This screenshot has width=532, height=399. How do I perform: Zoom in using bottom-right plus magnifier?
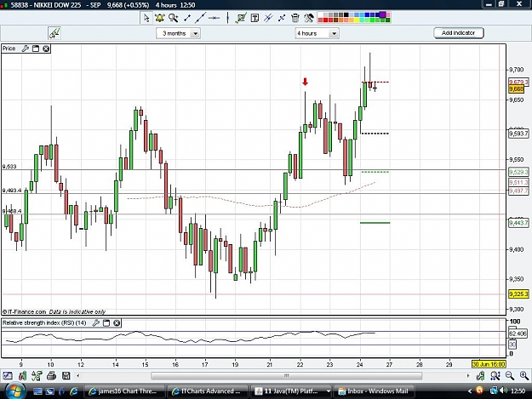523,375
